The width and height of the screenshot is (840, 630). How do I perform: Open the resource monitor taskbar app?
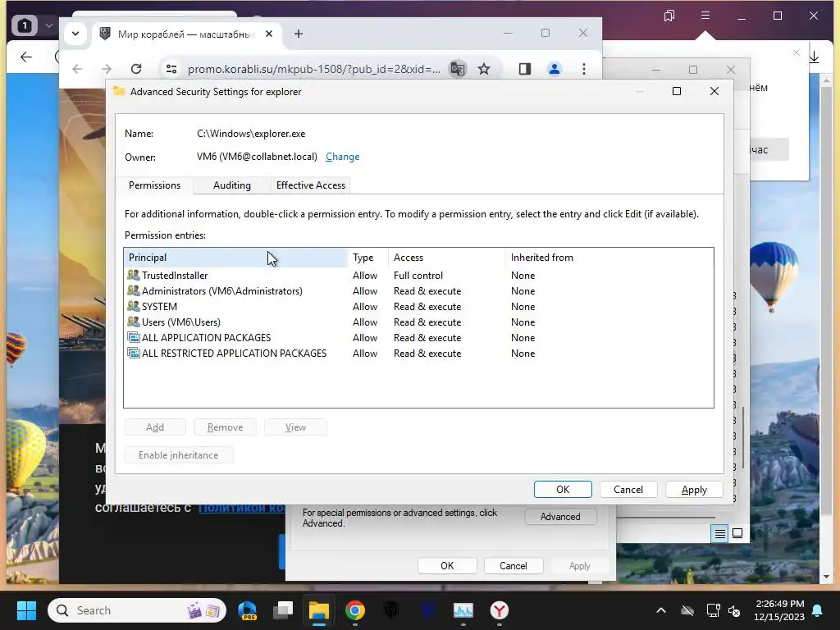pos(463,610)
